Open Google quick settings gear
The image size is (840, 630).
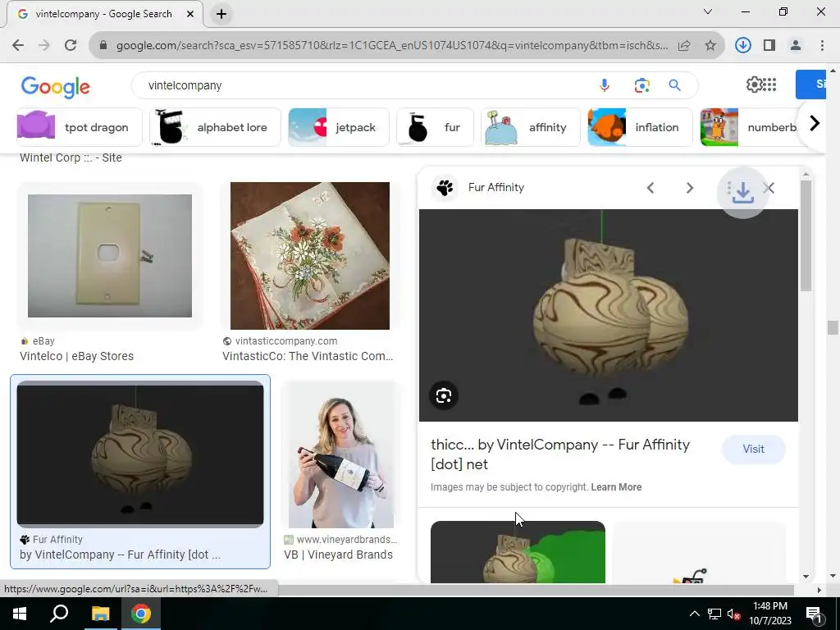(754, 84)
